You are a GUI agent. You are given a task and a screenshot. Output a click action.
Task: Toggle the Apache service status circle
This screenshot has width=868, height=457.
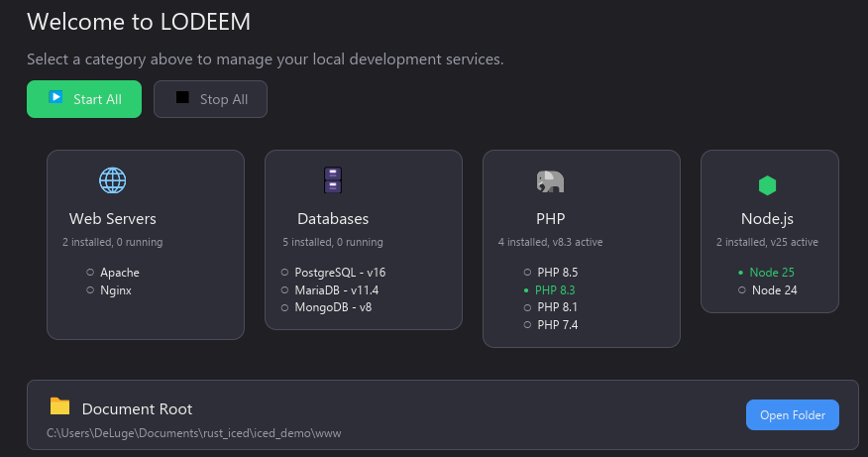(90, 272)
